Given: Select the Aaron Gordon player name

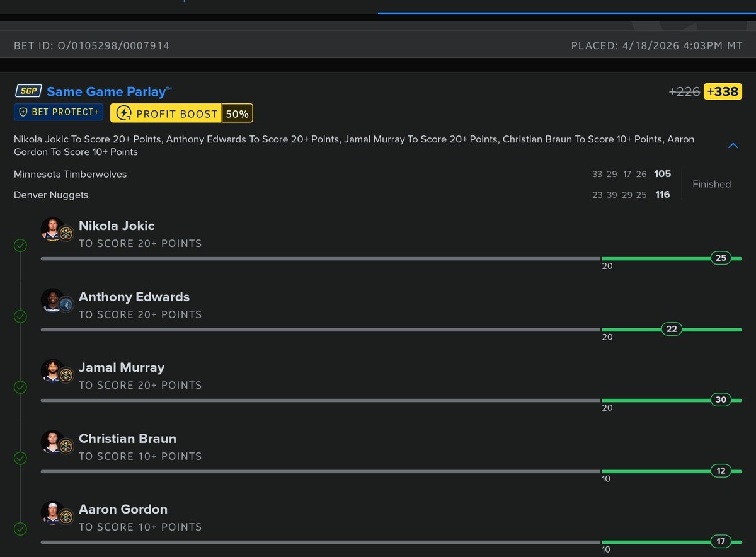Looking at the screenshot, I should tap(123, 509).
